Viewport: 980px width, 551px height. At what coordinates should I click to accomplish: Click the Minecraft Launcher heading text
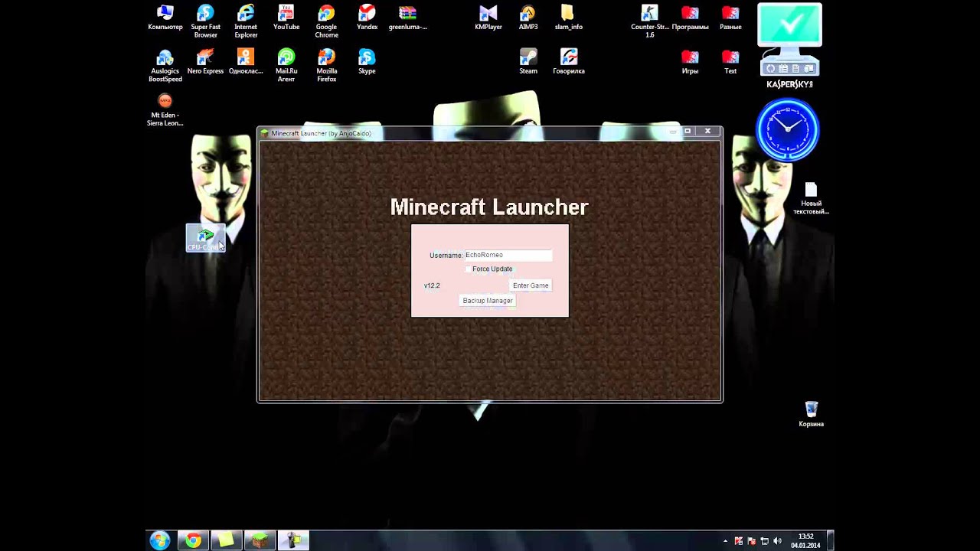489,207
